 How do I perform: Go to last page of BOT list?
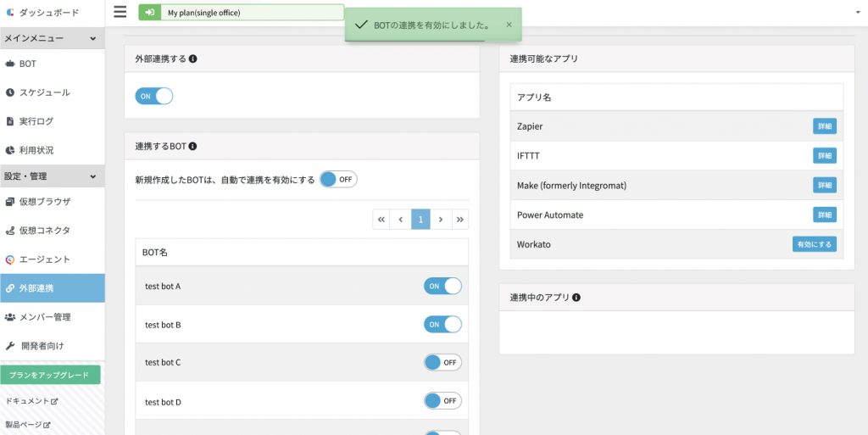(x=459, y=220)
